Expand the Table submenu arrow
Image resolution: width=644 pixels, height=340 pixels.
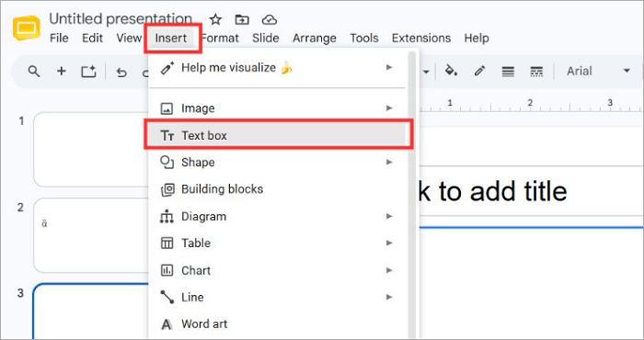389,244
